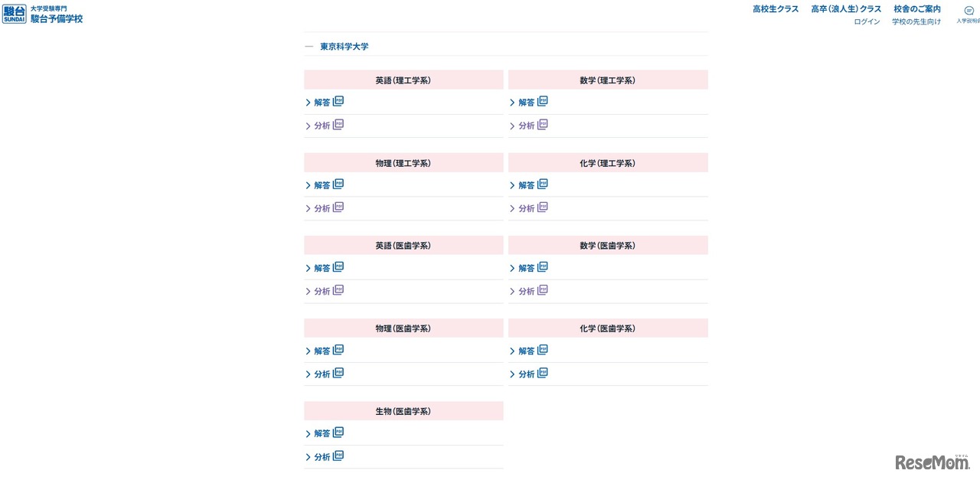Screen dimensions: 980x480
Task: Open PDF icon for 生物(医歯学系) 解答
Action: click(338, 432)
